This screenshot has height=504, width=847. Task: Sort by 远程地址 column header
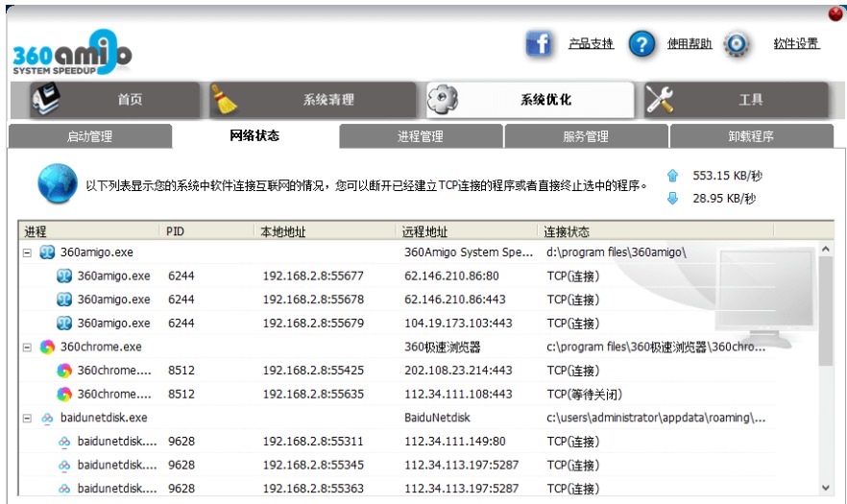(x=467, y=231)
